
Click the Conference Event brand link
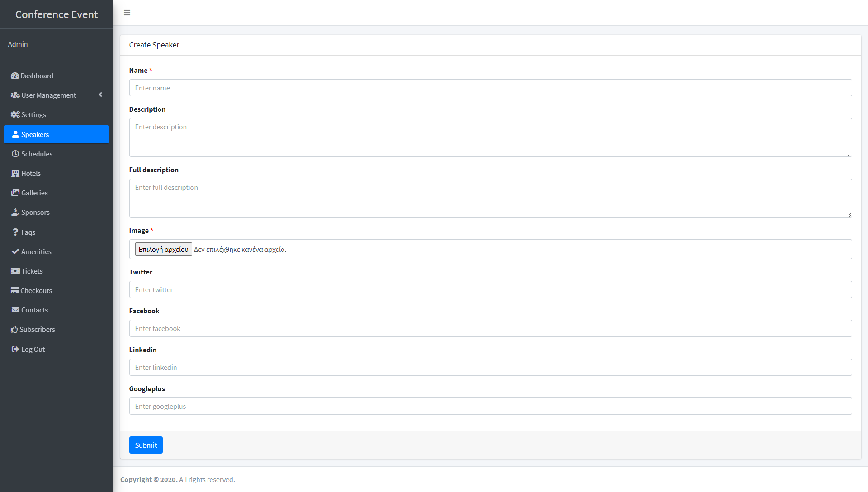click(57, 14)
